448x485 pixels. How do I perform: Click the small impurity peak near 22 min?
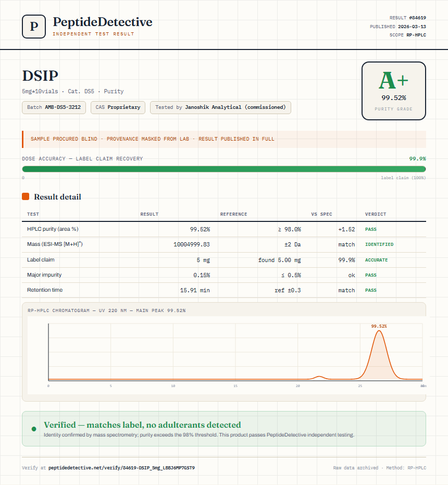click(x=319, y=377)
